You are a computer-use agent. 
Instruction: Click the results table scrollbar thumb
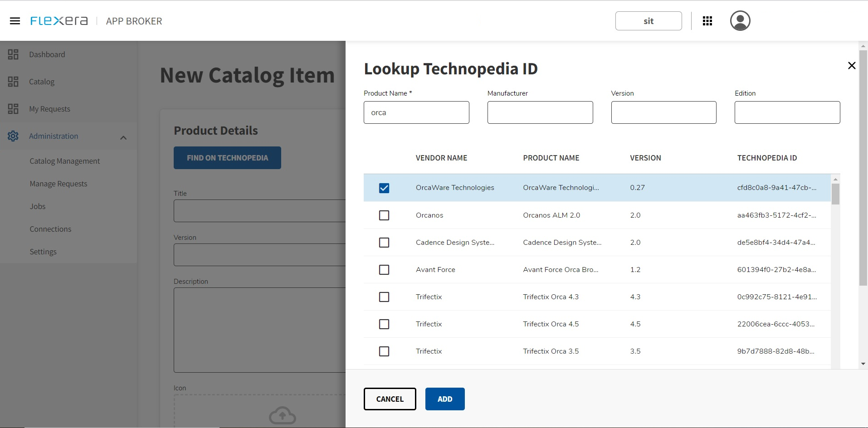tap(835, 194)
